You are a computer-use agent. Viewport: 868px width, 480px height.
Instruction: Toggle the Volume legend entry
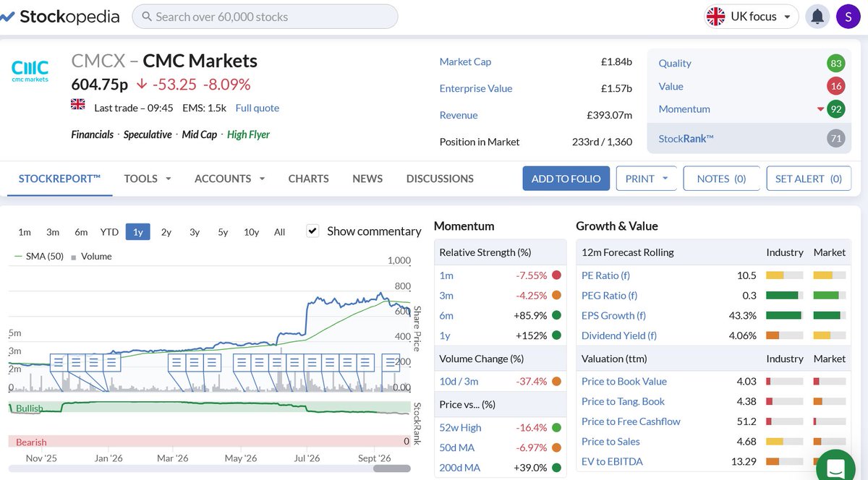(91, 256)
